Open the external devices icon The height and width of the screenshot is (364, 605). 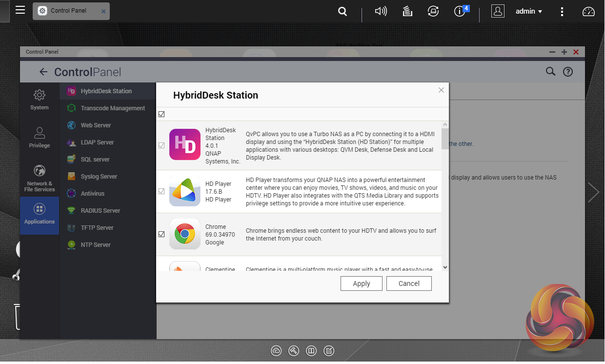(x=433, y=11)
